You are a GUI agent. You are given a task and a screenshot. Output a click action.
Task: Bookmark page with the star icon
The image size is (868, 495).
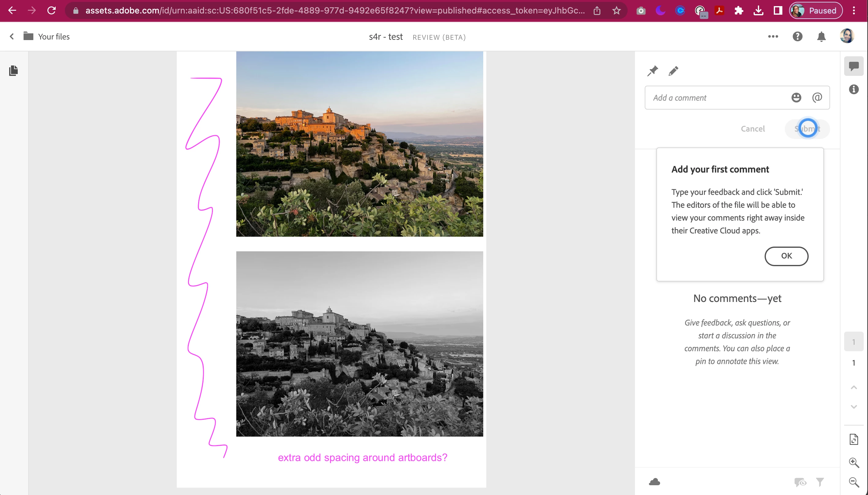pos(617,10)
